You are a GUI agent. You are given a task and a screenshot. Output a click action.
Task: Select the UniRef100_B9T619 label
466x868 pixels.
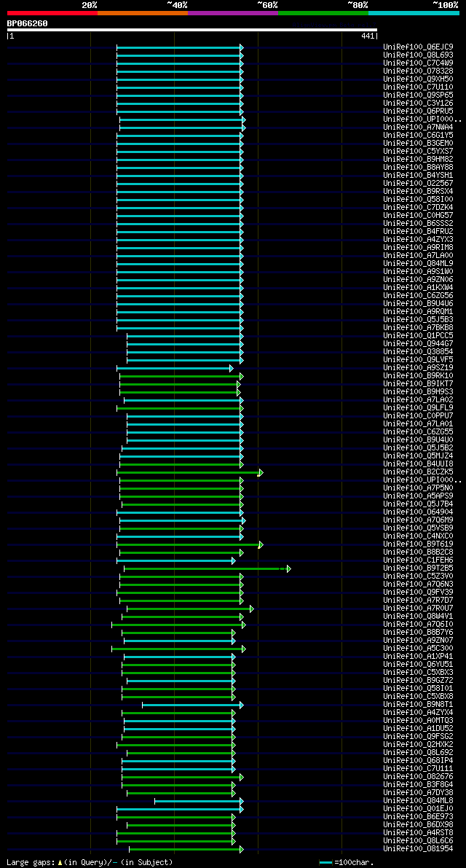tap(418, 544)
